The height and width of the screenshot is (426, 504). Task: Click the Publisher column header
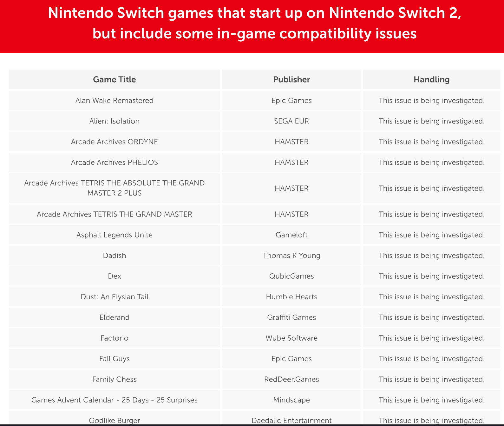(291, 79)
